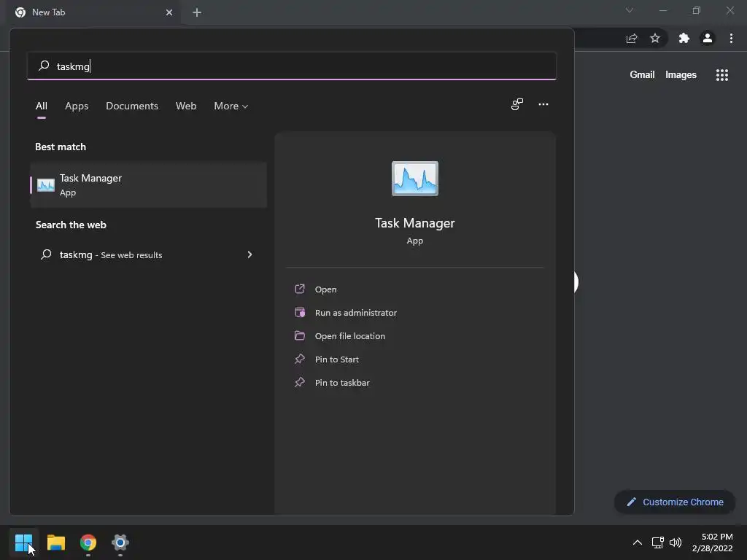
Task: Click the Task Manager icon in best match
Action: coord(46,184)
